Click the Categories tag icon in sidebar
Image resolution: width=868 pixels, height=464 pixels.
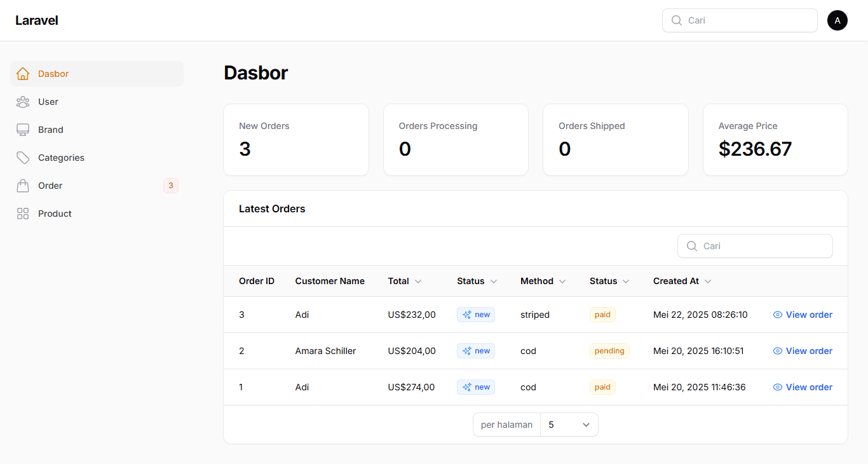pyautogui.click(x=23, y=158)
